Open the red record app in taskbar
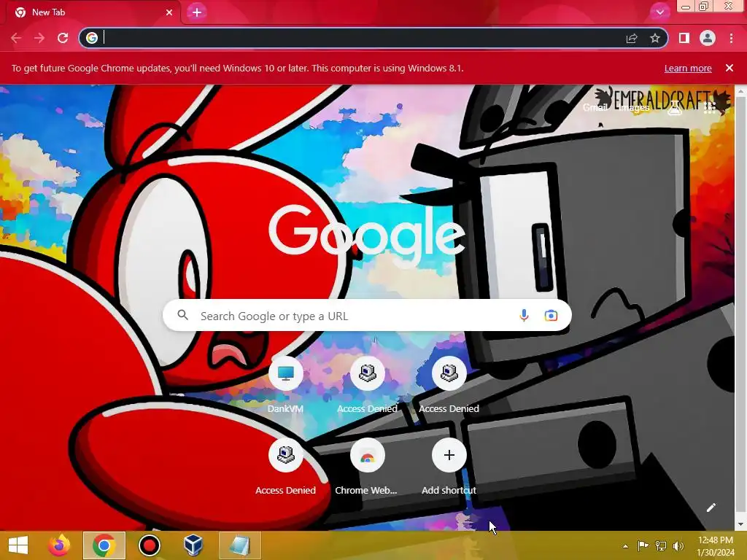The width and height of the screenshot is (747, 560). pos(149,545)
